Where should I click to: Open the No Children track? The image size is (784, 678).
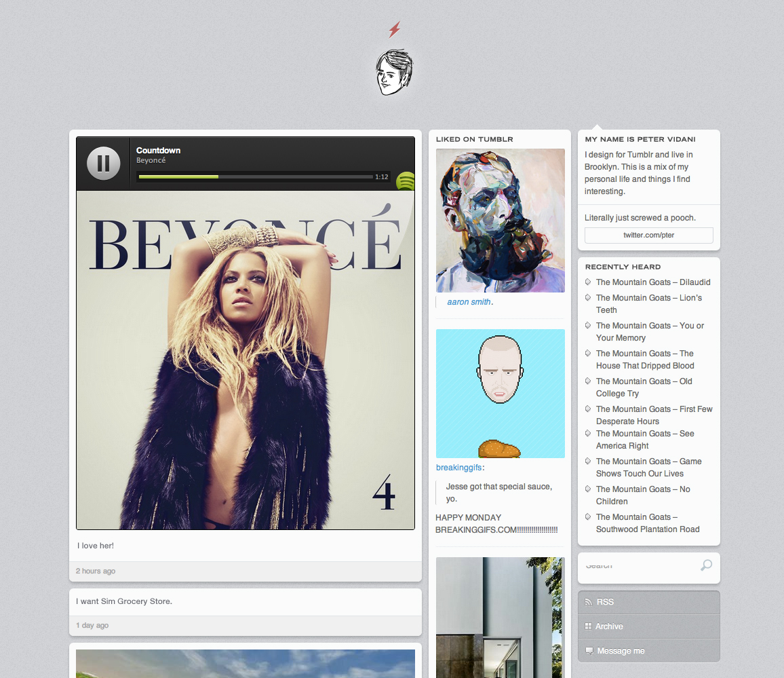tap(643, 495)
